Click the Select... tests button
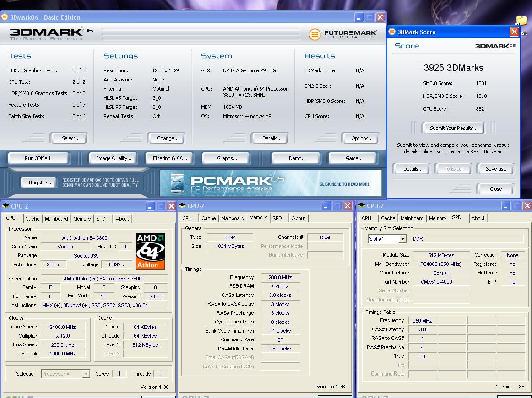 [x=69, y=138]
